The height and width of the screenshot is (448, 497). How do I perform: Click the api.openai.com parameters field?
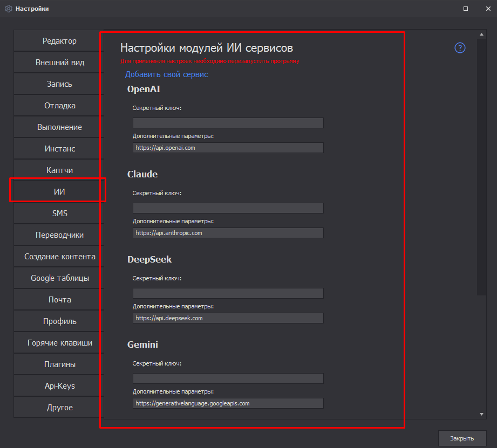[228, 148]
